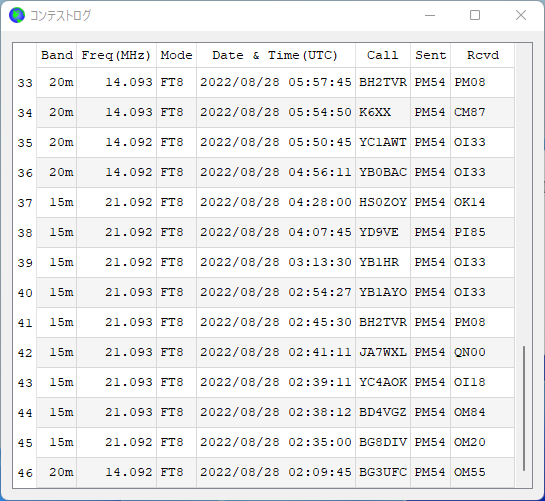Viewport: 545px width, 501px height.
Task: Click time 2022/08/28 02:54:27
Action: pos(276,292)
